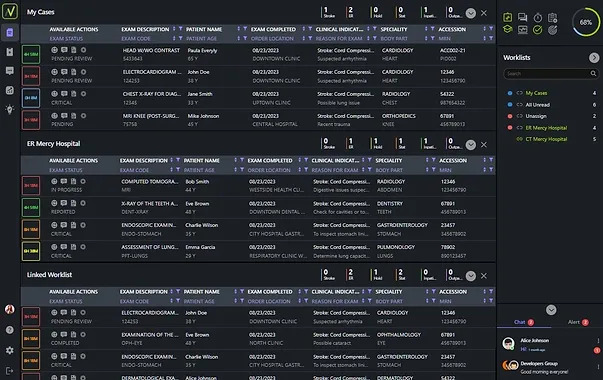
Task: Click the green app logo at top left
Action: [x=10, y=11]
